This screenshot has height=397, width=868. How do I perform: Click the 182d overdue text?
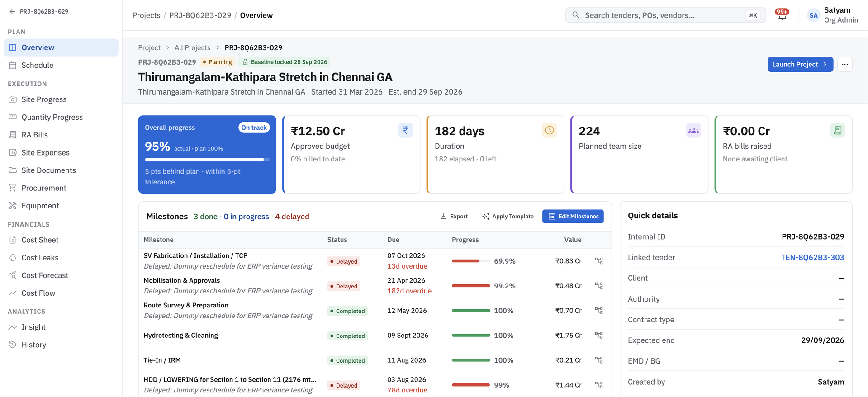pos(409,291)
